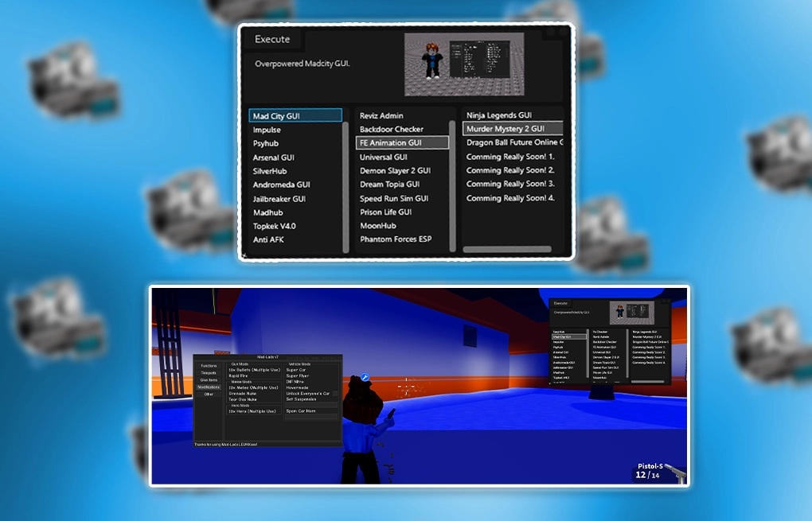Click Comming Really Soon! 4. entry
812x521 pixels.
(510, 197)
